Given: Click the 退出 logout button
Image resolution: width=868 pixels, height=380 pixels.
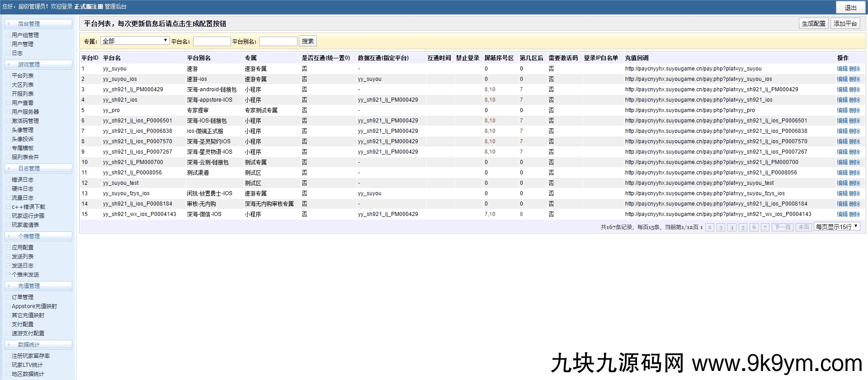Looking at the screenshot, I should pyautogui.click(x=850, y=8).
